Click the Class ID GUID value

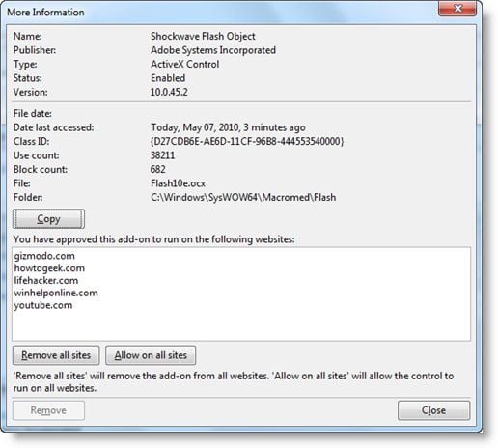point(247,141)
